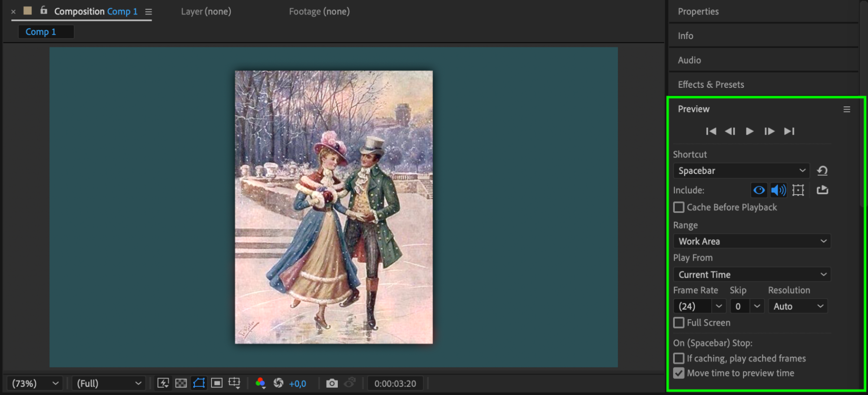Open the Frame Rate dropdown
Screen dimensions: 868x395
[x=719, y=306]
